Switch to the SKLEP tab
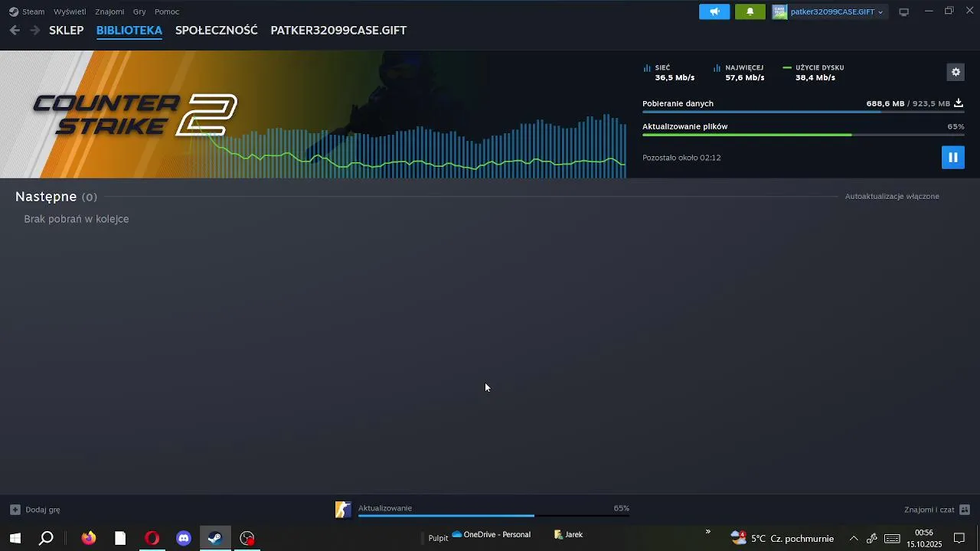This screenshot has height=551, width=980. (x=67, y=31)
